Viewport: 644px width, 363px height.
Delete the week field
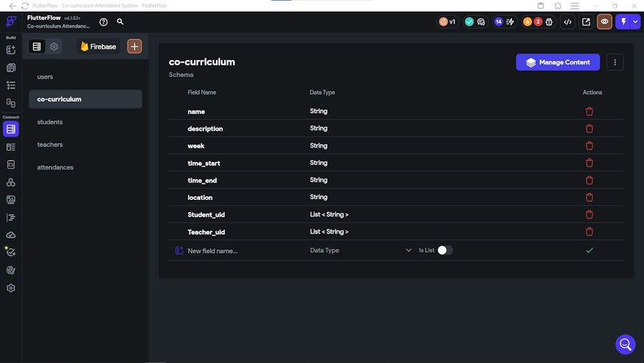click(x=589, y=146)
